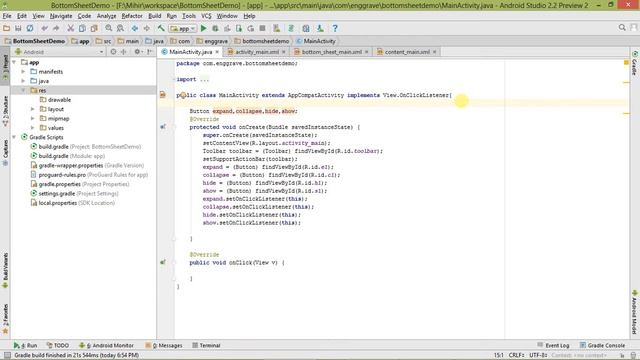The width and height of the screenshot is (640, 360).
Task: Open the Messages tool window
Action: (164, 345)
